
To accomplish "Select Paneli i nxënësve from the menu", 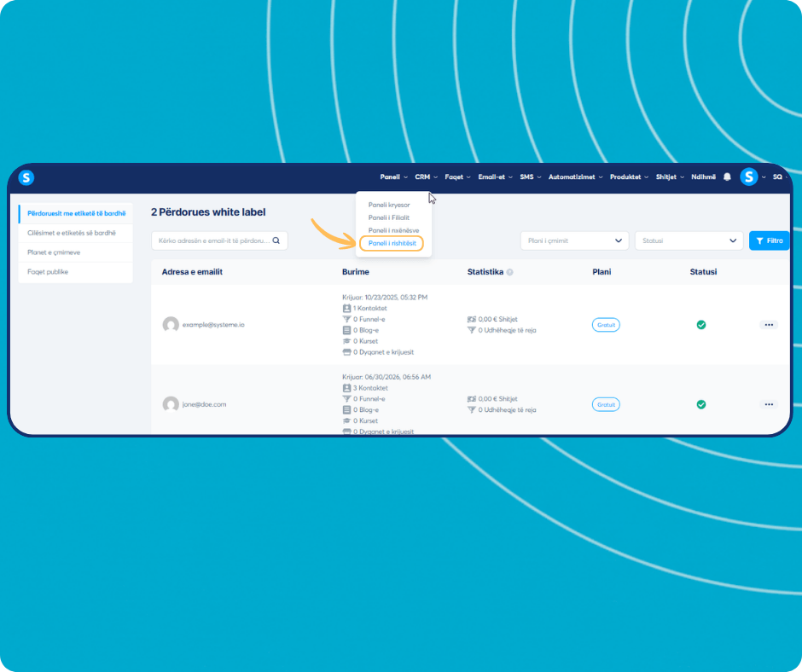I will [393, 230].
